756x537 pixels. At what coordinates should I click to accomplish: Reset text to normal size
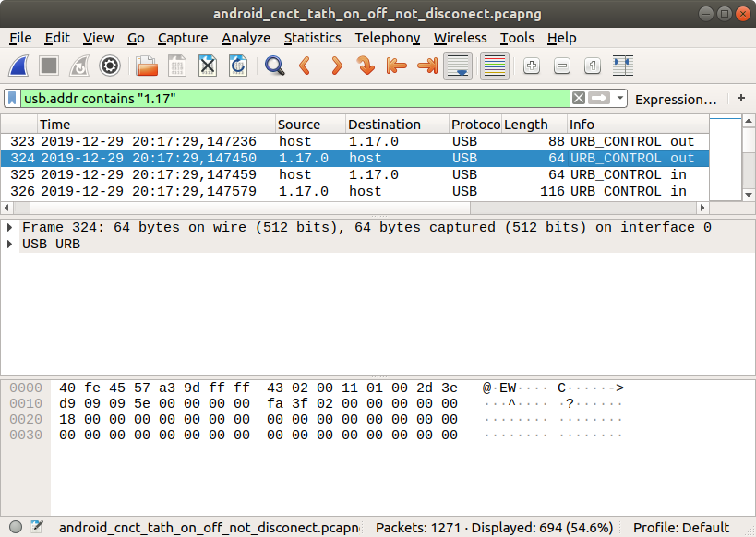[x=592, y=66]
